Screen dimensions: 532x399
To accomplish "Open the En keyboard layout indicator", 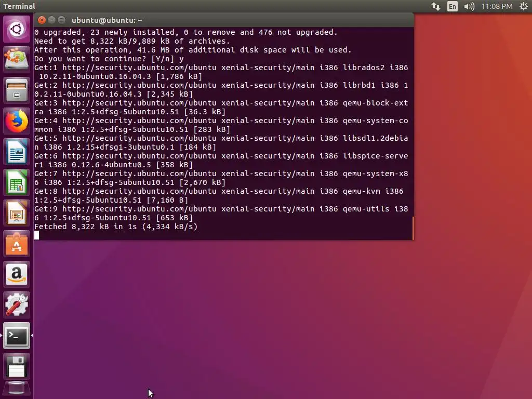I will [x=453, y=6].
